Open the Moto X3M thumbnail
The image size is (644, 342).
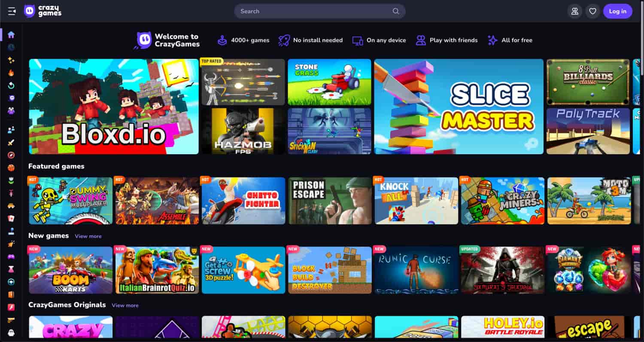pyautogui.click(x=589, y=201)
